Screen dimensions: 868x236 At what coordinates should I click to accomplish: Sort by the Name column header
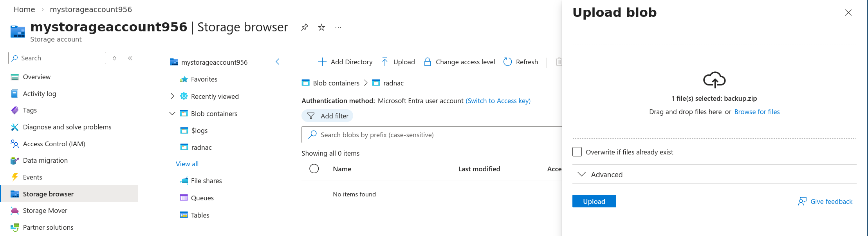click(x=342, y=169)
